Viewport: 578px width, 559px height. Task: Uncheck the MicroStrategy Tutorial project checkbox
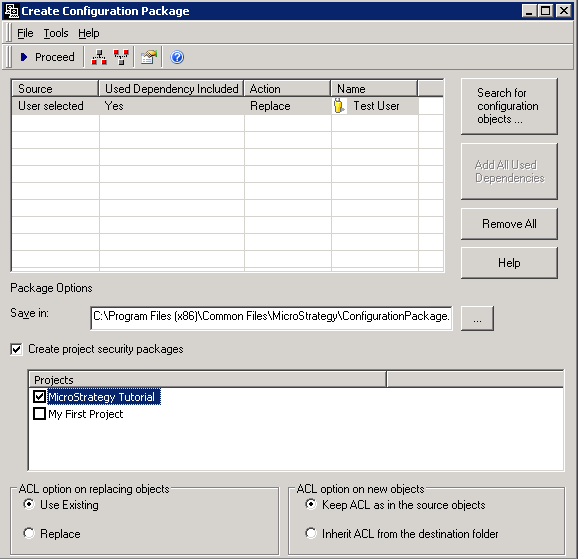pyautogui.click(x=39, y=397)
